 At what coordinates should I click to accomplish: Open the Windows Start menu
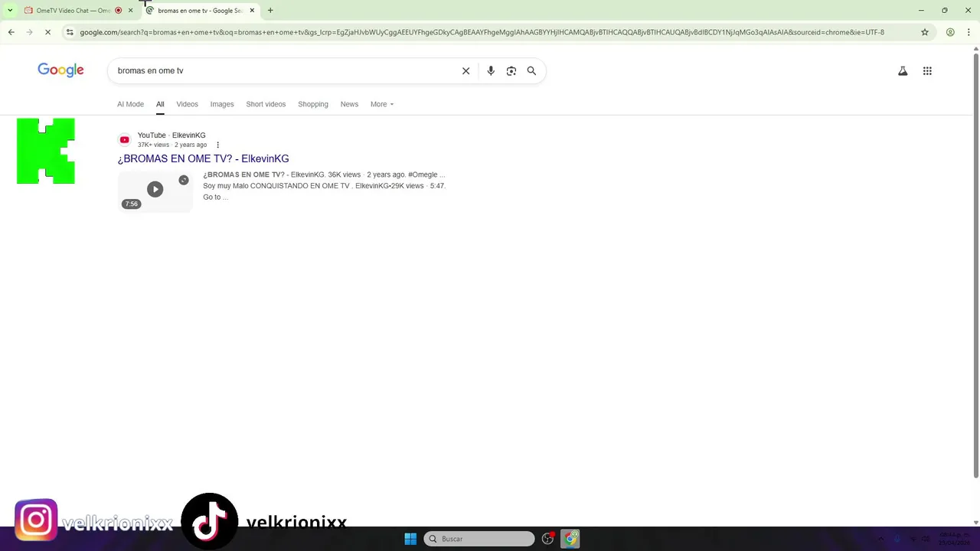pyautogui.click(x=410, y=539)
